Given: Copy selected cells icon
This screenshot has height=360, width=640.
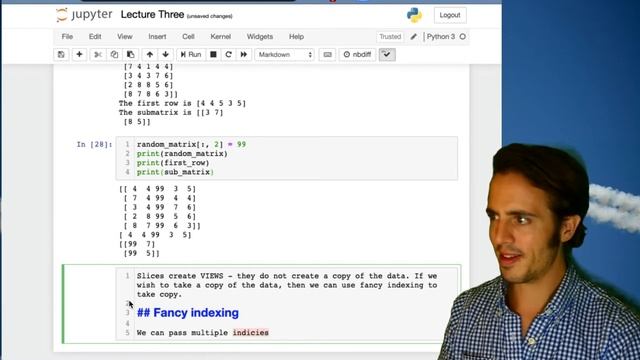Looking at the screenshot, I should [x=114, y=54].
